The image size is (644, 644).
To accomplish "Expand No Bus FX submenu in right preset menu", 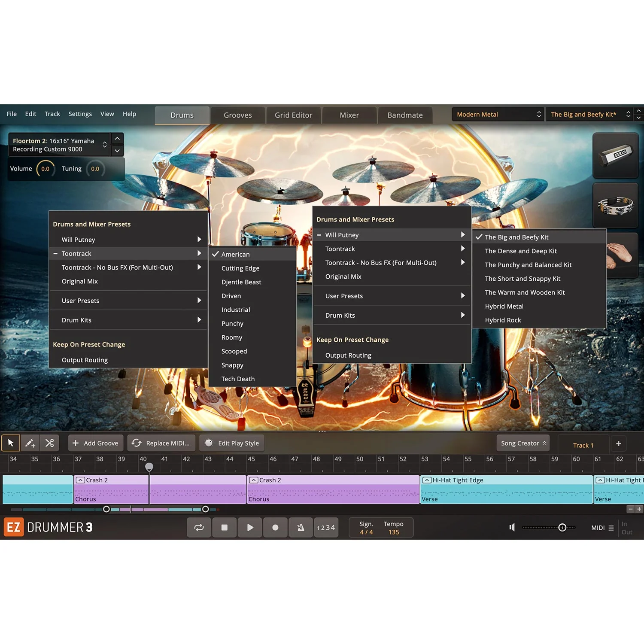I will point(392,263).
